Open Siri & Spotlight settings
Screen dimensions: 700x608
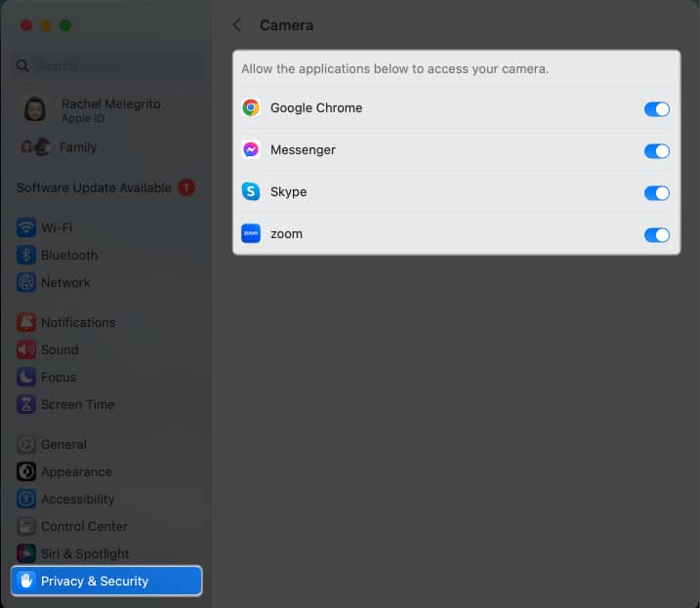pyautogui.click(x=106, y=553)
